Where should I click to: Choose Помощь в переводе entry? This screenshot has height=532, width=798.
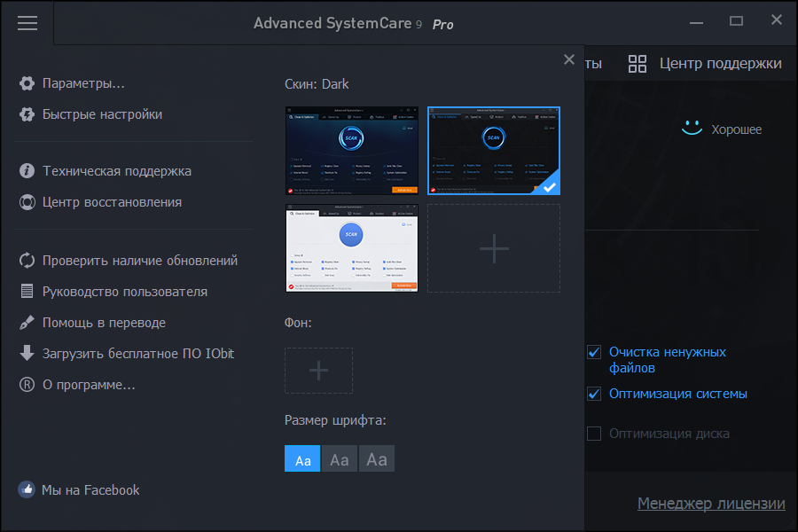pos(104,323)
